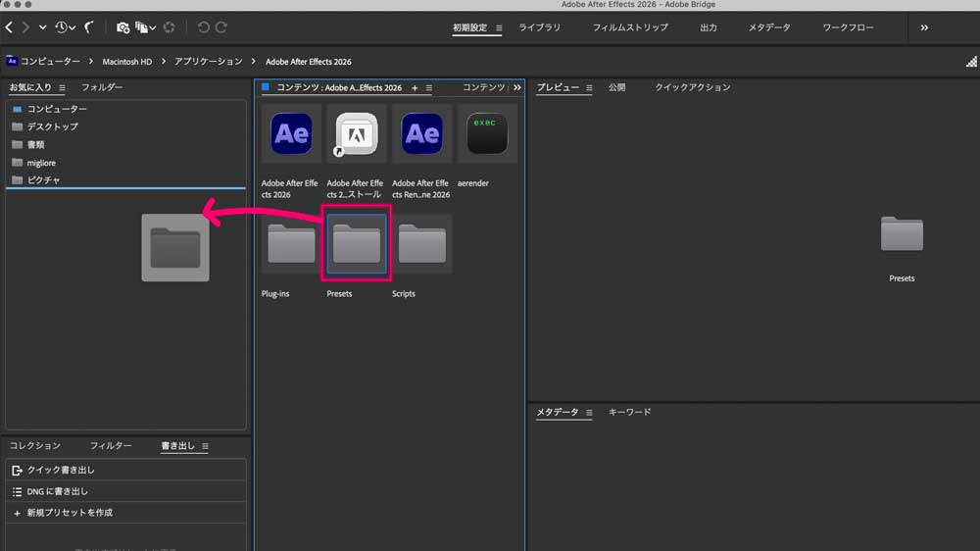This screenshot has height=551, width=980.
Task: Click Macintosh HD in the path bar
Action: click(x=126, y=62)
